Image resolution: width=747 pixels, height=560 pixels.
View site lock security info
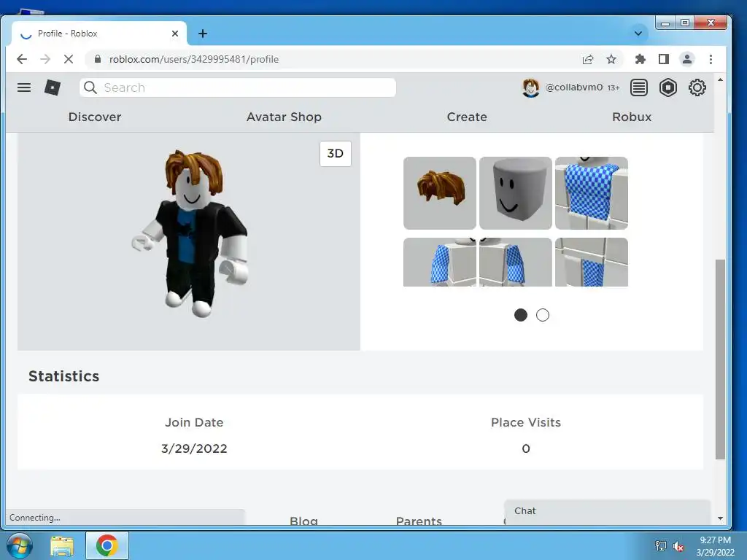pyautogui.click(x=98, y=59)
